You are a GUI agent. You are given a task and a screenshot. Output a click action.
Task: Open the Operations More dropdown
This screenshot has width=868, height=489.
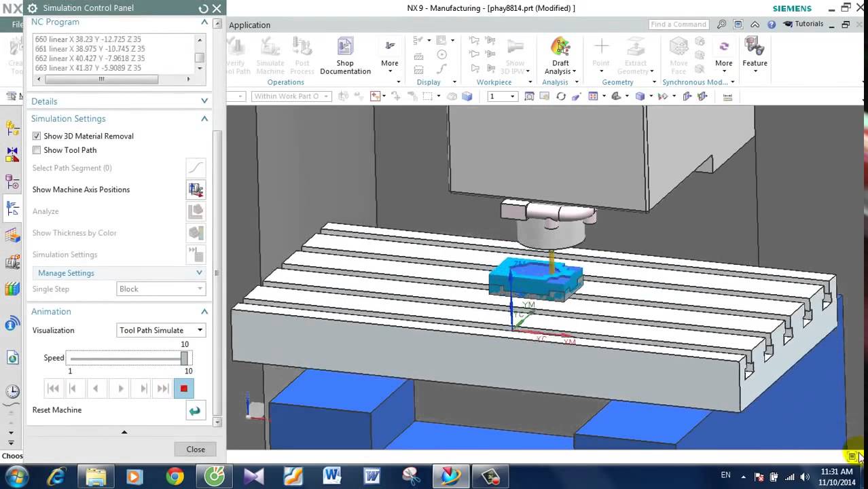pos(389,54)
